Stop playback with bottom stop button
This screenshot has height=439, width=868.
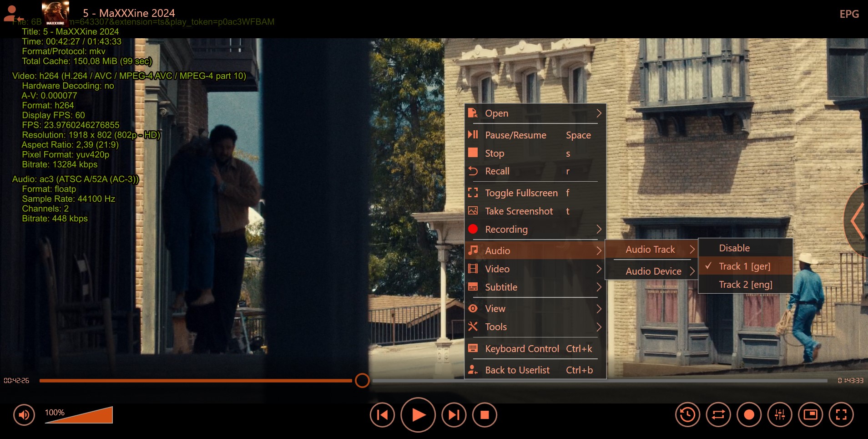[x=484, y=415]
